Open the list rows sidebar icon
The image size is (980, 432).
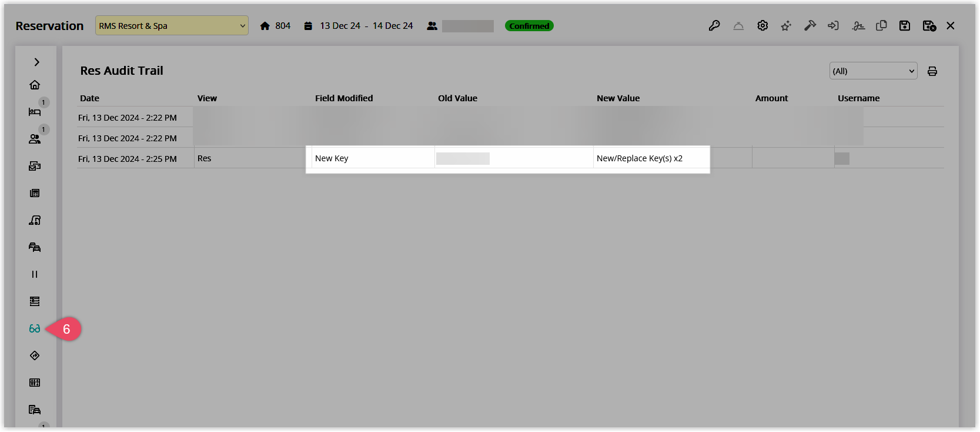[x=35, y=301]
